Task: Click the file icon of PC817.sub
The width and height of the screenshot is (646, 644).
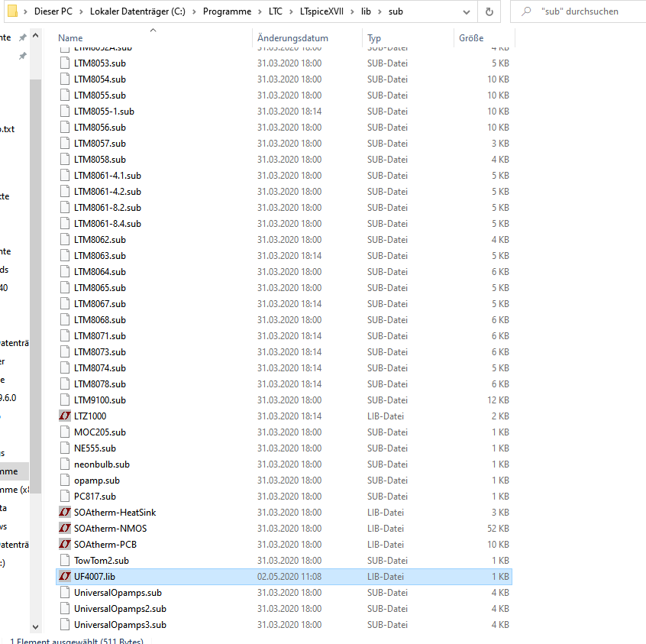Action: tap(65, 497)
